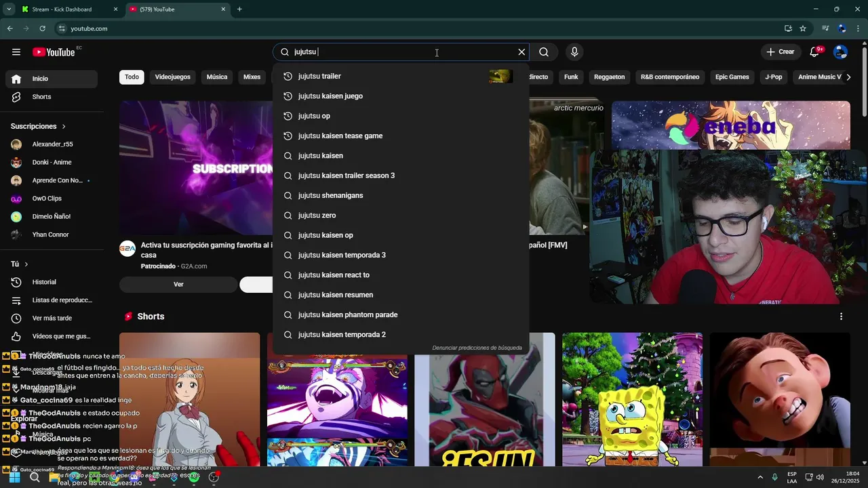Expand the Suscripciones section chevron
Viewport: 868px width, 488px height.
pyautogui.click(x=64, y=127)
